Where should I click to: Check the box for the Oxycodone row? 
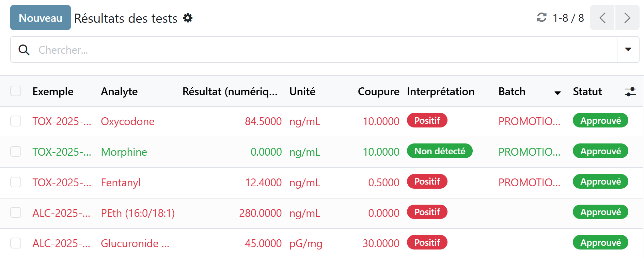tap(16, 121)
